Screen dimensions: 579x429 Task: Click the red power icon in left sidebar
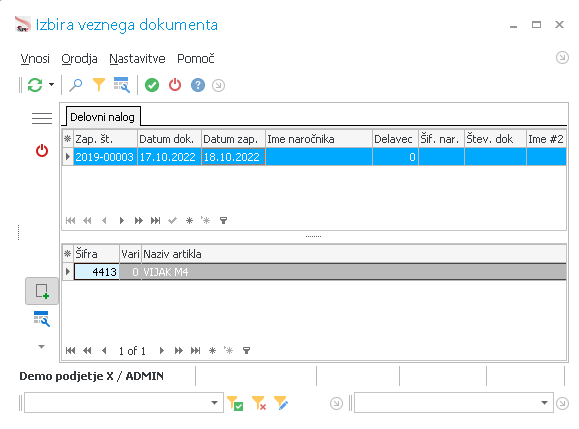[x=42, y=151]
